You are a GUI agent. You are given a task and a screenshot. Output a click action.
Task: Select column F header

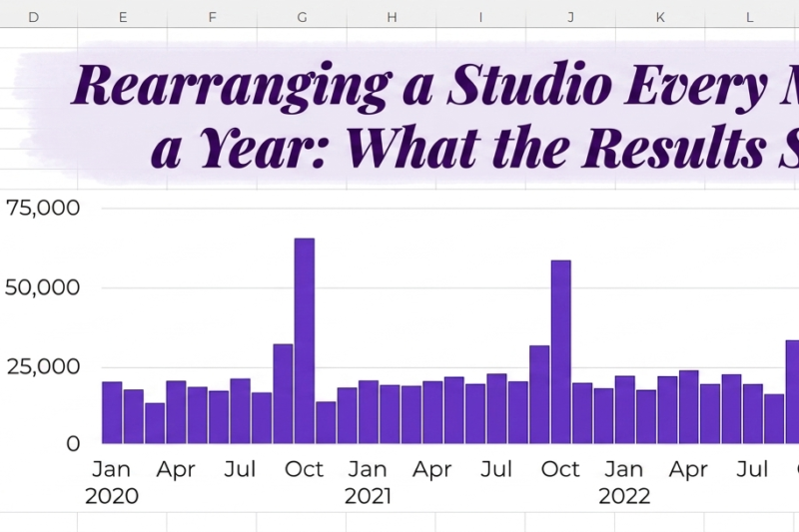pyautogui.click(x=212, y=17)
